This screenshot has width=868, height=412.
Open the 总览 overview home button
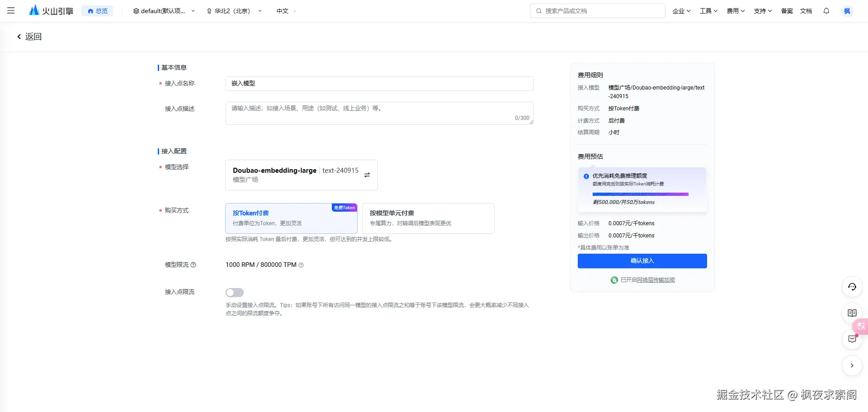97,11
